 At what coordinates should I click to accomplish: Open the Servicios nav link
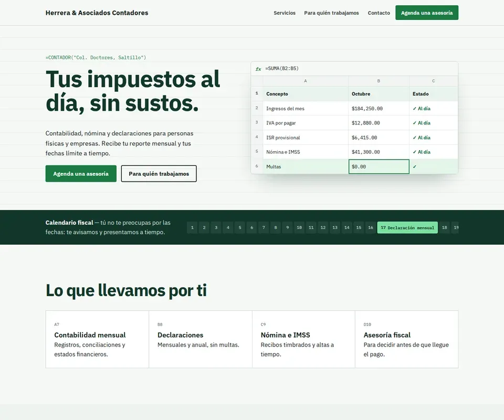point(285,13)
